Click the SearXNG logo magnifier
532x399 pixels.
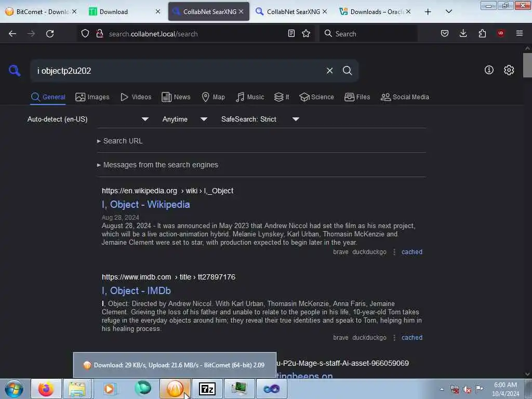tap(15, 71)
